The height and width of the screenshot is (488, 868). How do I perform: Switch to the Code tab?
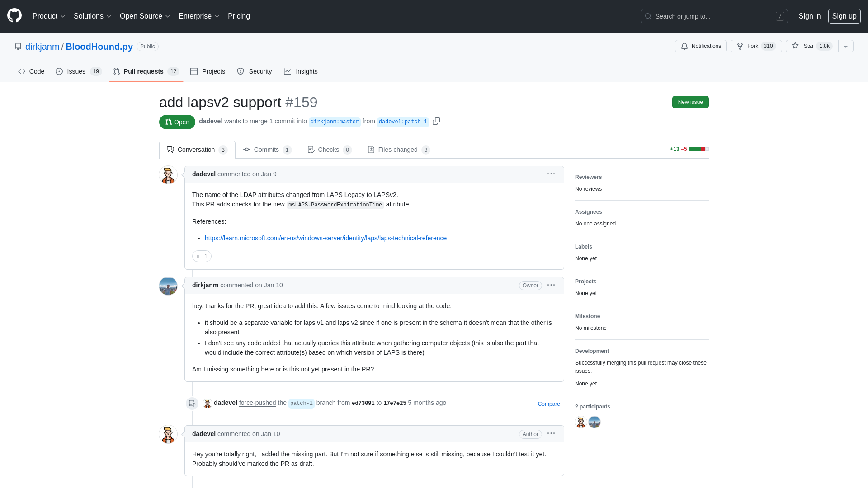tap(31, 71)
